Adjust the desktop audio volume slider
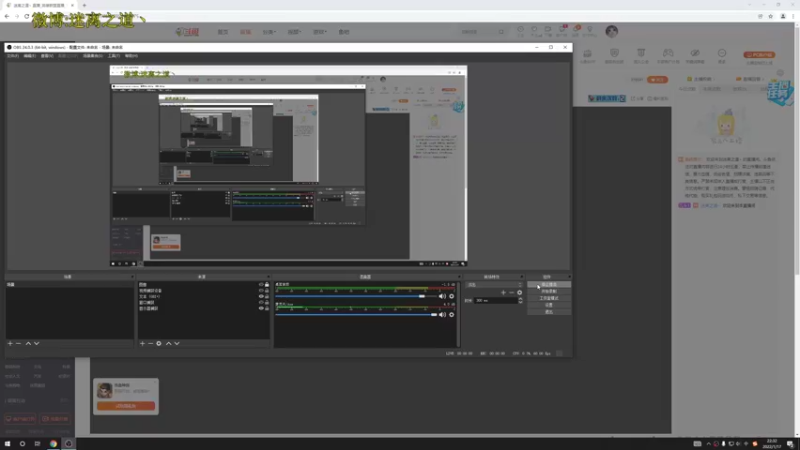Screen dimensions: 800x450 356,296
